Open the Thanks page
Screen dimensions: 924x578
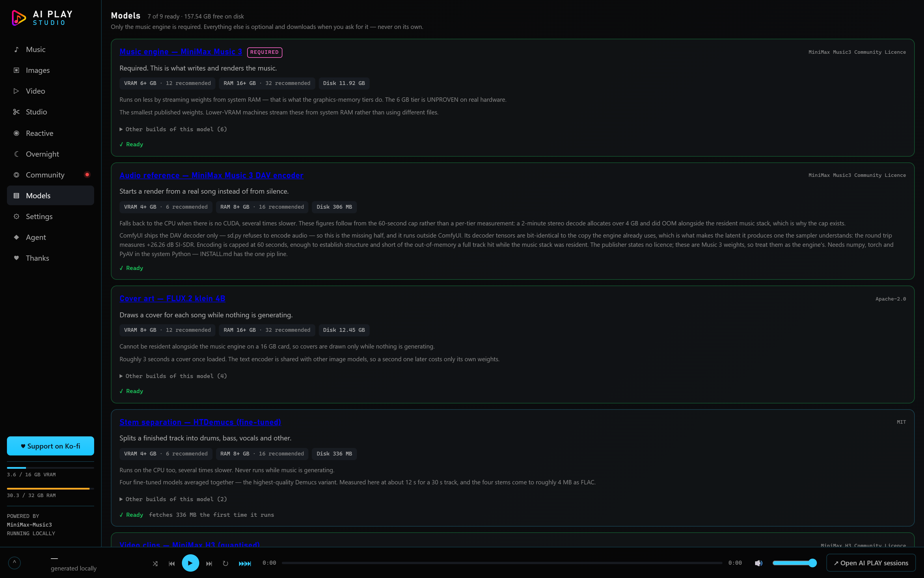click(x=51, y=258)
